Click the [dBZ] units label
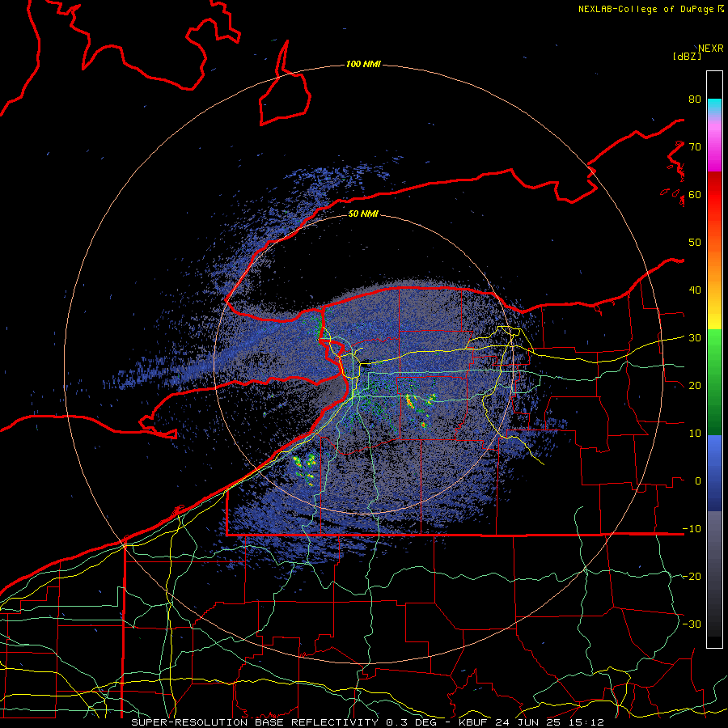The image size is (728, 728). tap(687, 57)
